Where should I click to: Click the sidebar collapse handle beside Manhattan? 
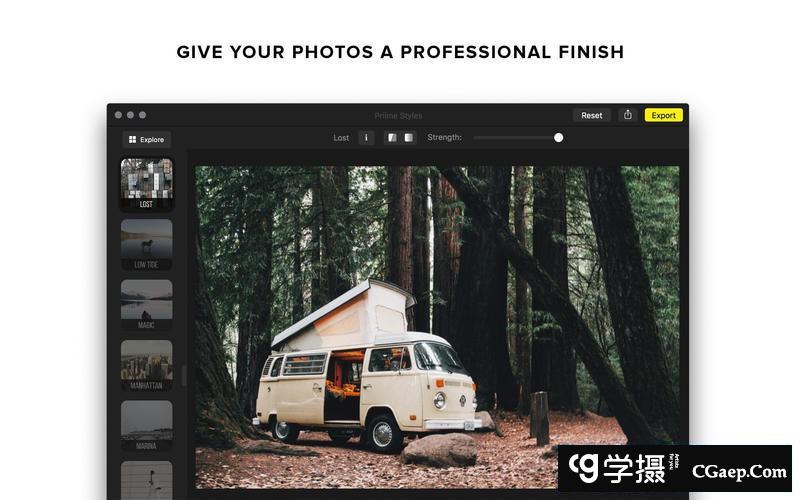point(184,376)
